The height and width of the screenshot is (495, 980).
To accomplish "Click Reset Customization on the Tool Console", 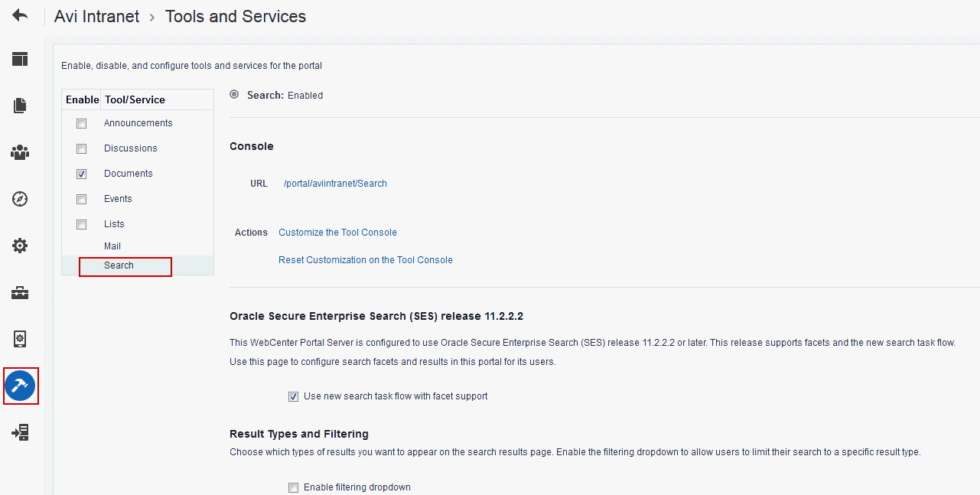I will [x=366, y=260].
